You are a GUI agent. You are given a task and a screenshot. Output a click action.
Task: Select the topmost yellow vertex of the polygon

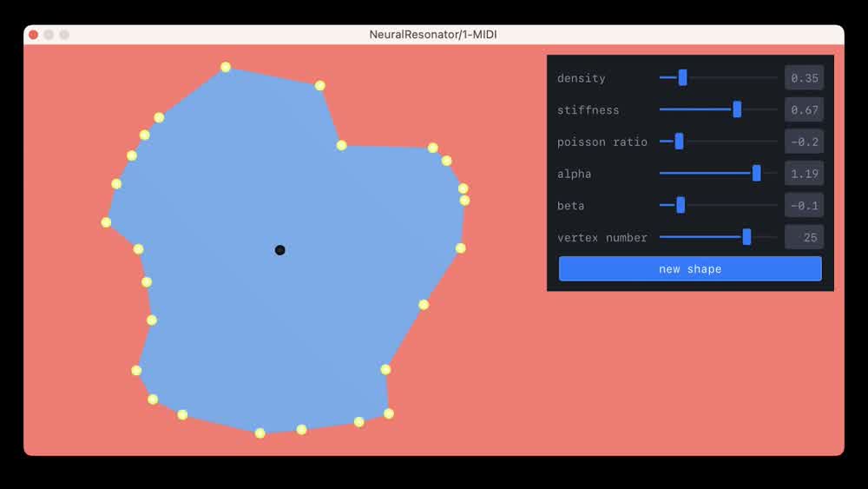226,67
